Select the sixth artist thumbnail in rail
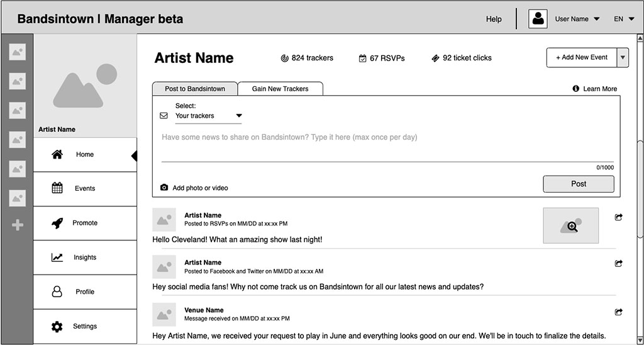 (x=17, y=198)
